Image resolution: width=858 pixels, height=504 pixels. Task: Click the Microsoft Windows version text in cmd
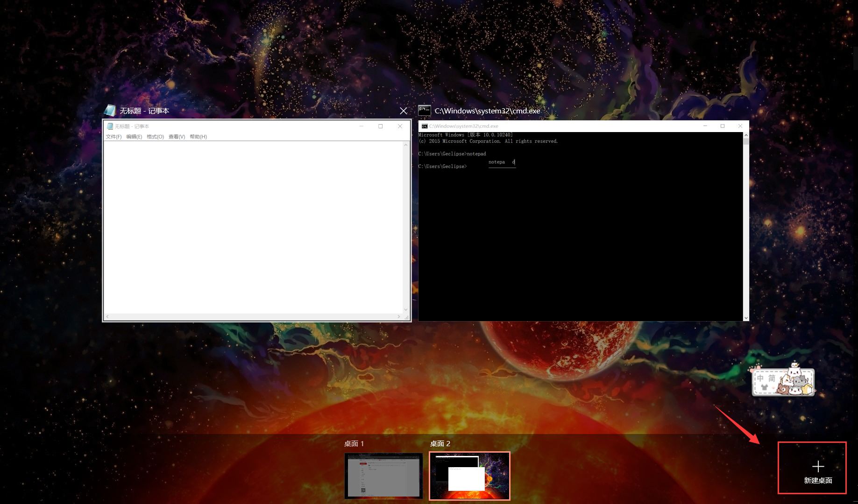(466, 135)
